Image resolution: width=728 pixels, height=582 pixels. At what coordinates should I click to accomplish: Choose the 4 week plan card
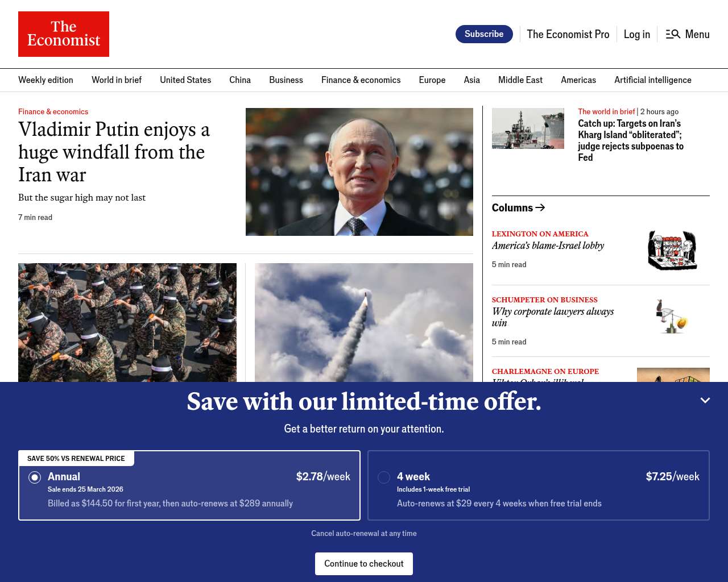click(x=539, y=485)
